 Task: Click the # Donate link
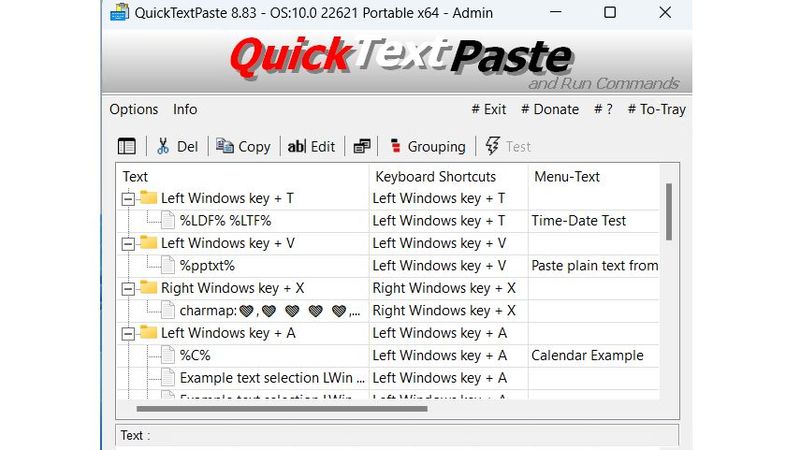[550, 109]
